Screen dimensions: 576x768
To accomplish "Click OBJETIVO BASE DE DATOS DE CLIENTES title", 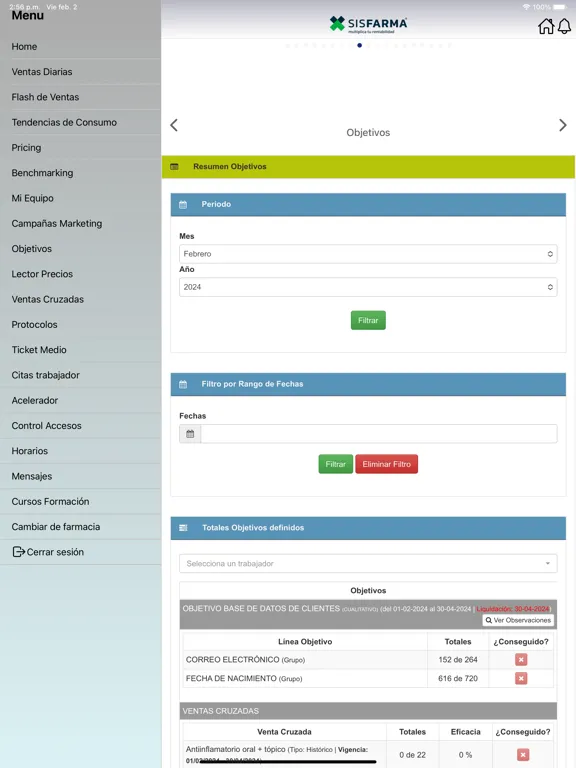I will click(x=261, y=608).
